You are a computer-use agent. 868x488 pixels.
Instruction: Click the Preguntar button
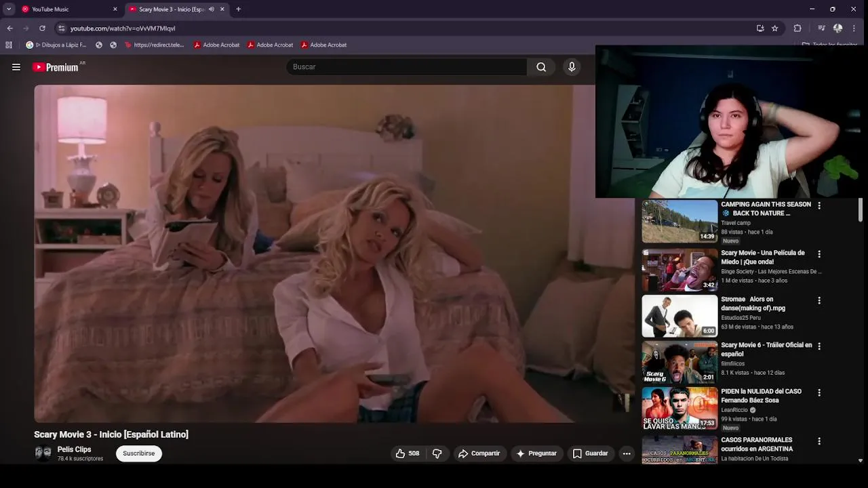tap(536, 453)
